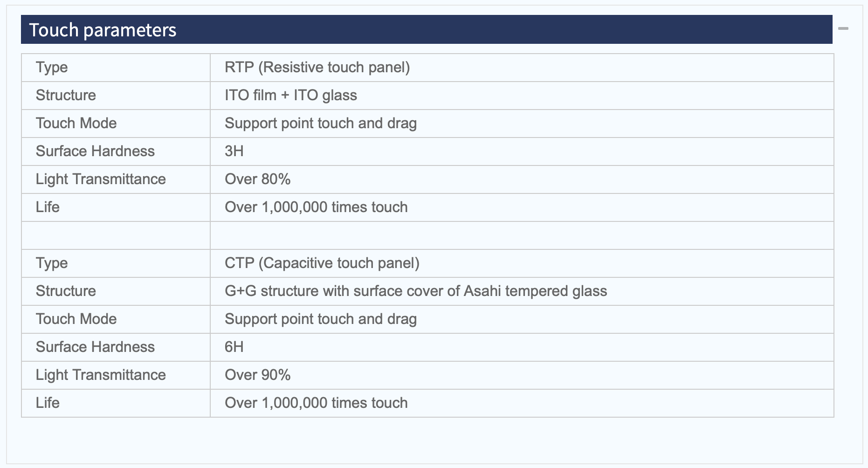Click the Touch parameters header bar
Screen dimensions: 868x468
click(427, 29)
